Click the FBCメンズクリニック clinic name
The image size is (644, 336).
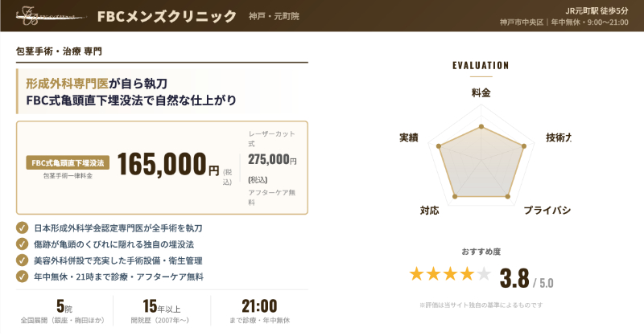(x=167, y=16)
